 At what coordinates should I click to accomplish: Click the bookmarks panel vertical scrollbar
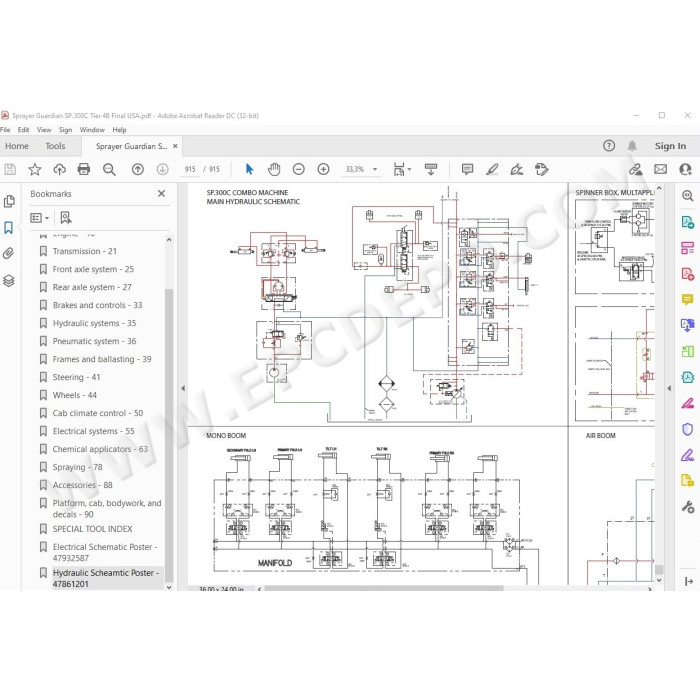(x=169, y=435)
